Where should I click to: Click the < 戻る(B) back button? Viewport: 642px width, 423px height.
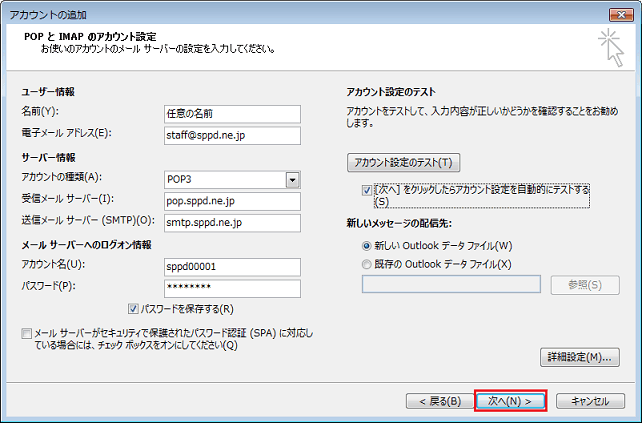coord(440,401)
